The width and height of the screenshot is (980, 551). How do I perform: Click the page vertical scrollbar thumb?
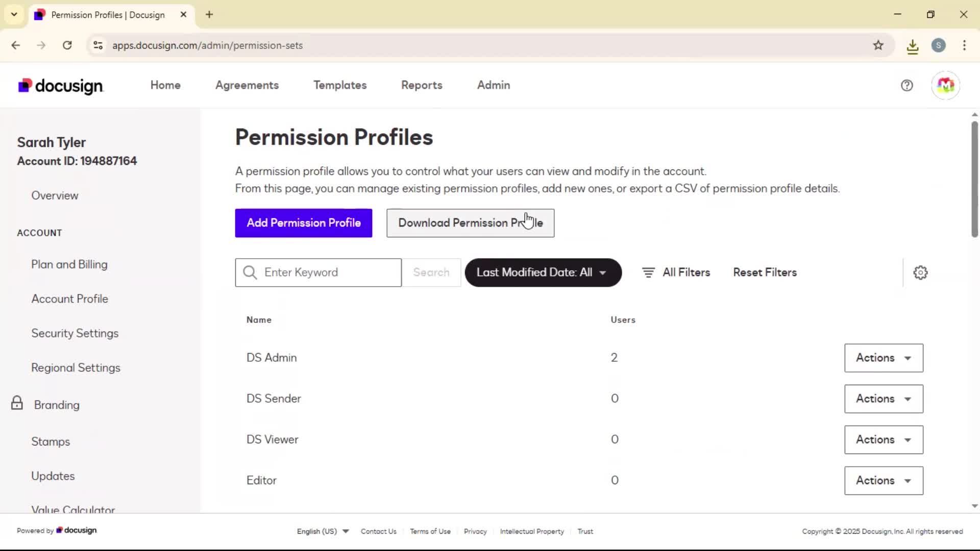point(974,179)
